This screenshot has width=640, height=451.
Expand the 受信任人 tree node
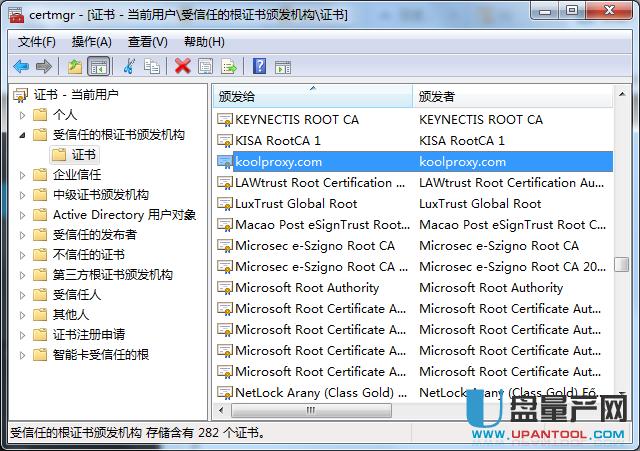pyautogui.click(x=22, y=295)
